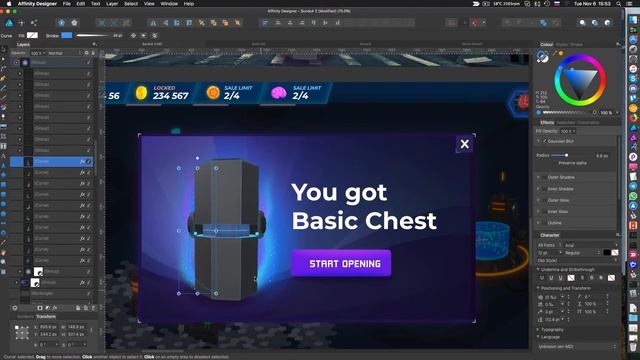This screenshot has width=640, height=360.
Task: Select the Move tool in tools panel
Action: click(x=4, y=49)
